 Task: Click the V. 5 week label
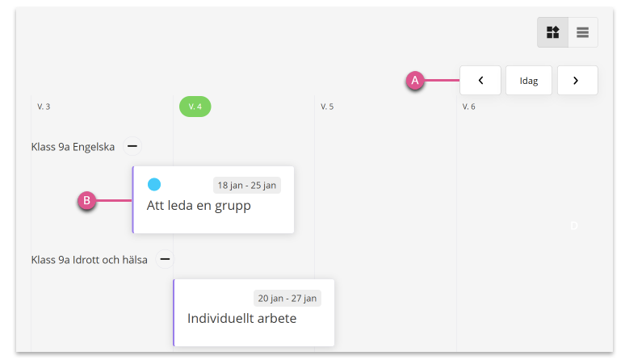tap(327, 107)
